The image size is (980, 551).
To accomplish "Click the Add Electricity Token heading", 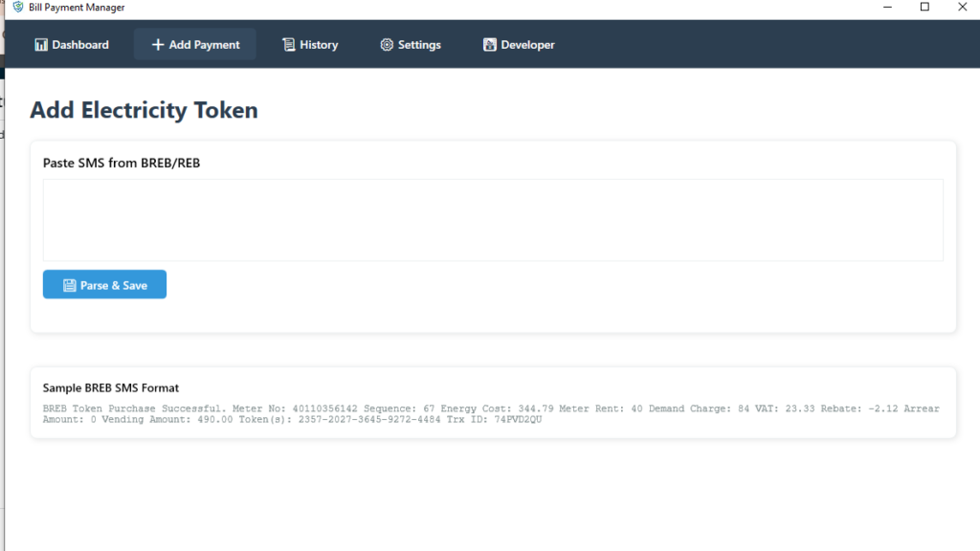I will coord(144,110).
